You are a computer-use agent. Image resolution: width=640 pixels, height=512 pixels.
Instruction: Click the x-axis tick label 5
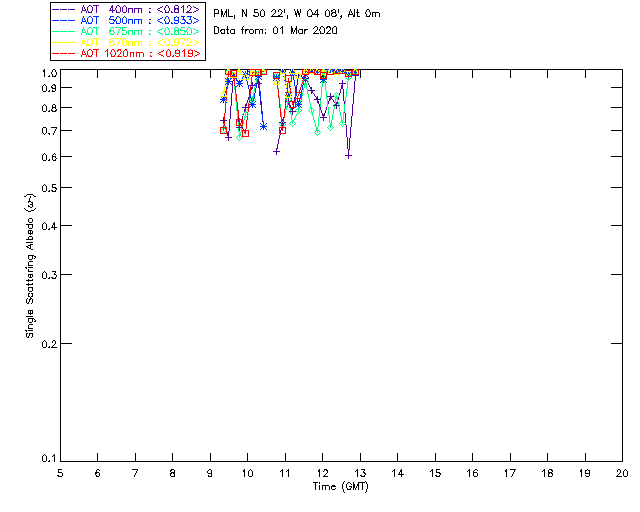60,472
